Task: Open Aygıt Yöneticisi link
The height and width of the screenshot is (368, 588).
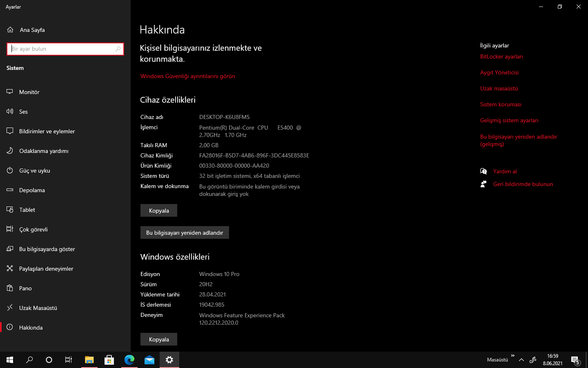Action: (499, 72)
